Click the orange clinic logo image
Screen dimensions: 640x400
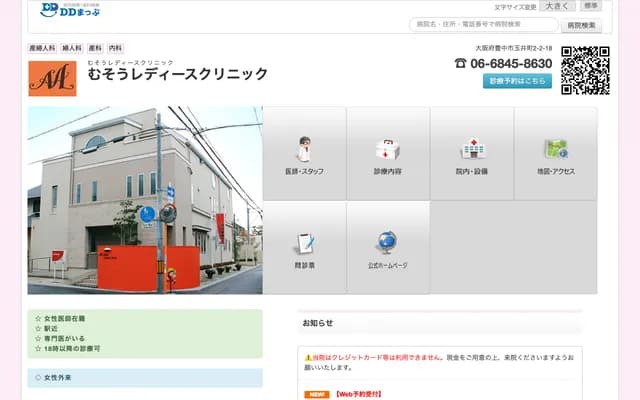[x=52, y=78]
